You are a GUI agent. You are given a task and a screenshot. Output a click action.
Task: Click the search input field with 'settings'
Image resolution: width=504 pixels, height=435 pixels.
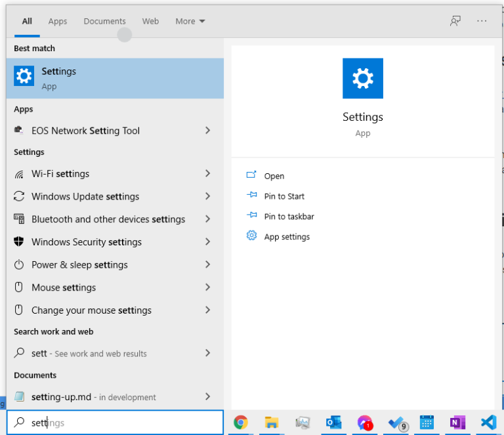click(x=115, y=422)
